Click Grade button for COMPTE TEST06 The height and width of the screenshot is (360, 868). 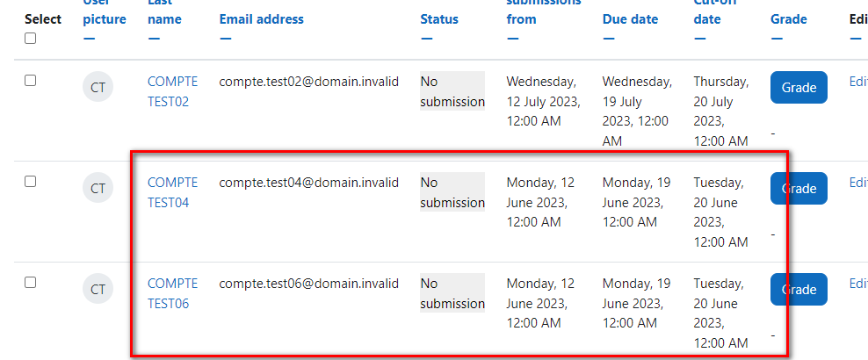tap(799, 289)
